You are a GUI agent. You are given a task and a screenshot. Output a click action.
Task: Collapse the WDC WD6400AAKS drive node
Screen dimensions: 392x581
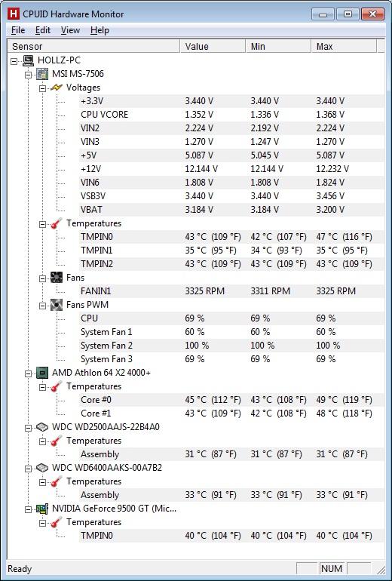pos(28,469)
